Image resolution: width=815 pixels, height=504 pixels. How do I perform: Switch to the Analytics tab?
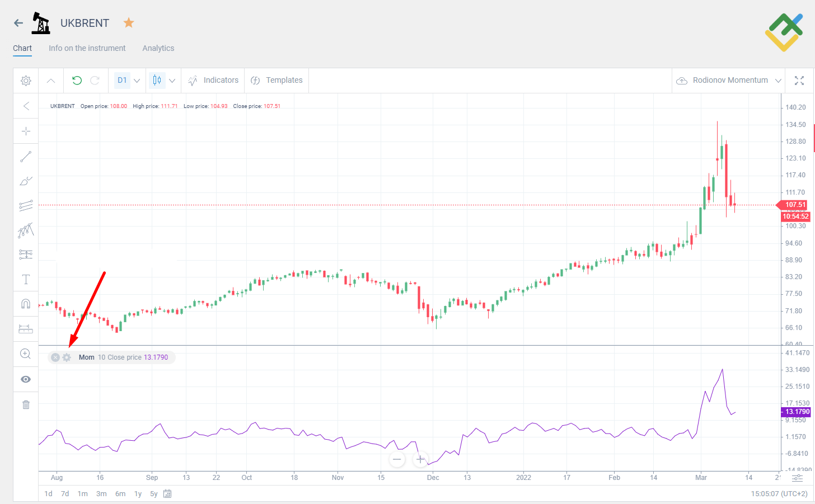click(158, 48)
